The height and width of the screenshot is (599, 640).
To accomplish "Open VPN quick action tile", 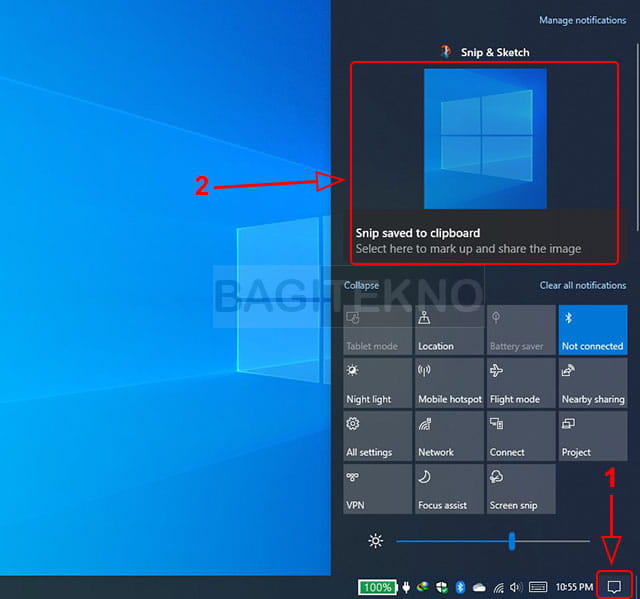I will point(378,489).
